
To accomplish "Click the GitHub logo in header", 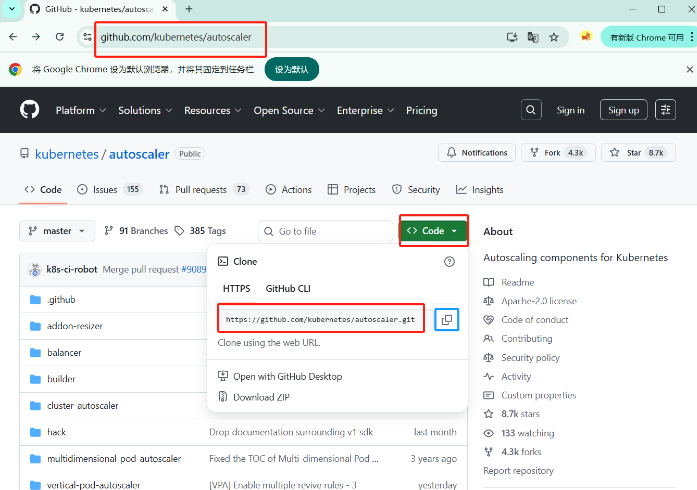I will pyautogui.click(x=29, y=110).
